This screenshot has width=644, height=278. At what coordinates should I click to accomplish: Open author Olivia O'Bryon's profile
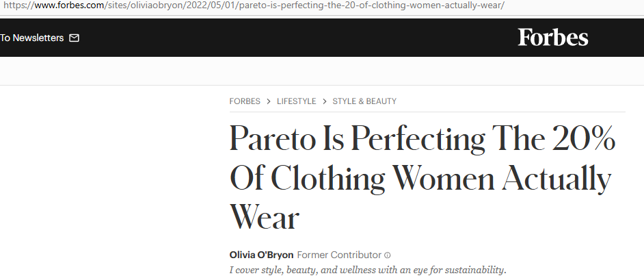point(261,255)
